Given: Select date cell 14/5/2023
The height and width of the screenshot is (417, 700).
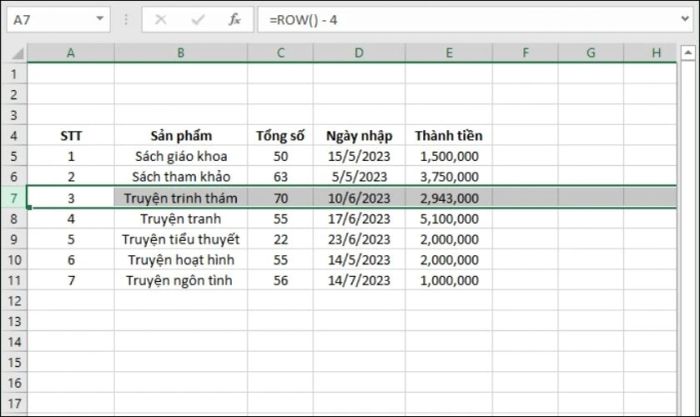Looking at the screenshot, I should tap(359, 259).
